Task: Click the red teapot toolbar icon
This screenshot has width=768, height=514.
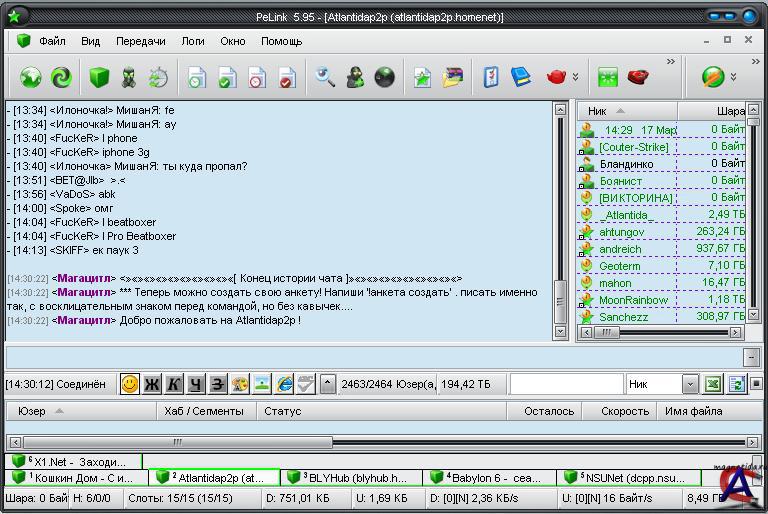Action: pos(556,77)
